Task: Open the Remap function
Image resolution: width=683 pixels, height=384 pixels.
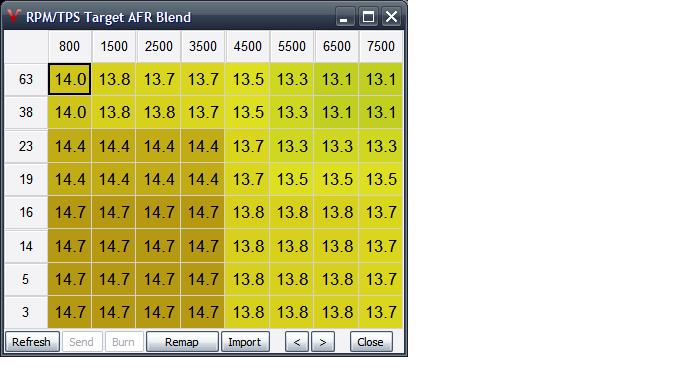Action: tap(182, 342)
